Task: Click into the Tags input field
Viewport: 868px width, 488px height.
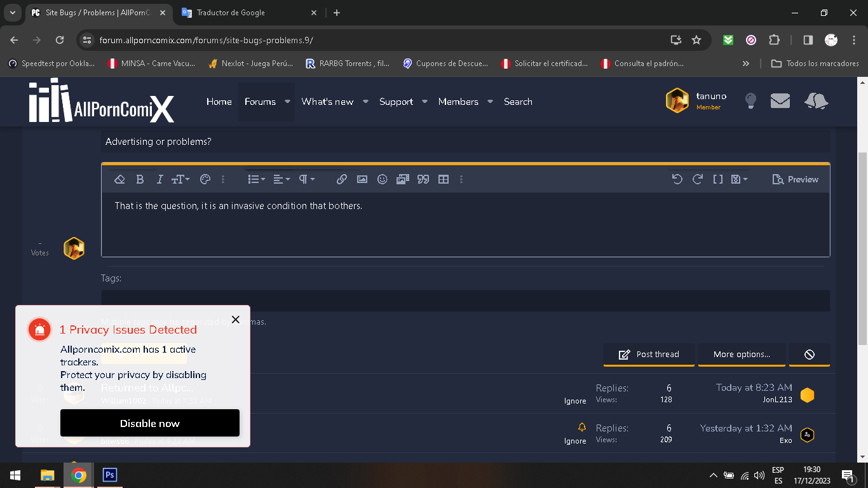Action: coord(466,301)
